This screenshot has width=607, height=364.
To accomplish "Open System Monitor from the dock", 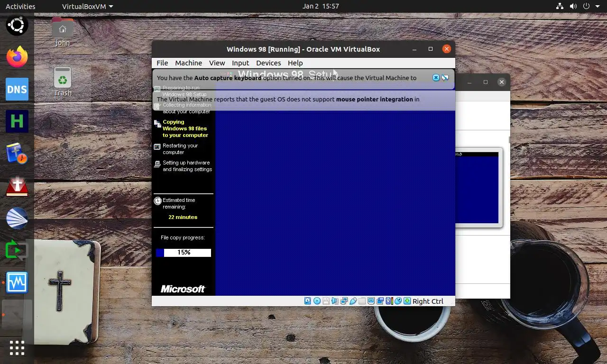I will coord(17,282).
